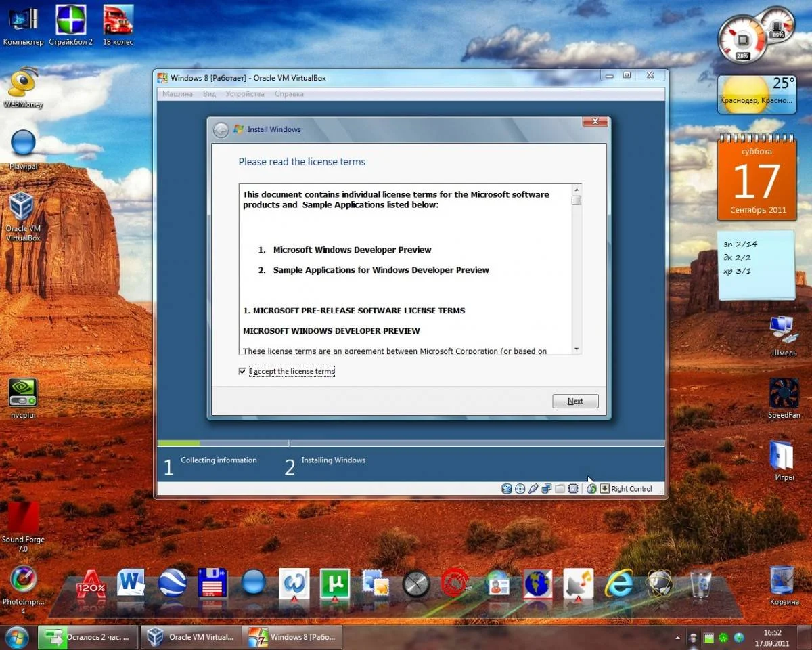Show hidden tray icons arrow

pos(678,638)
